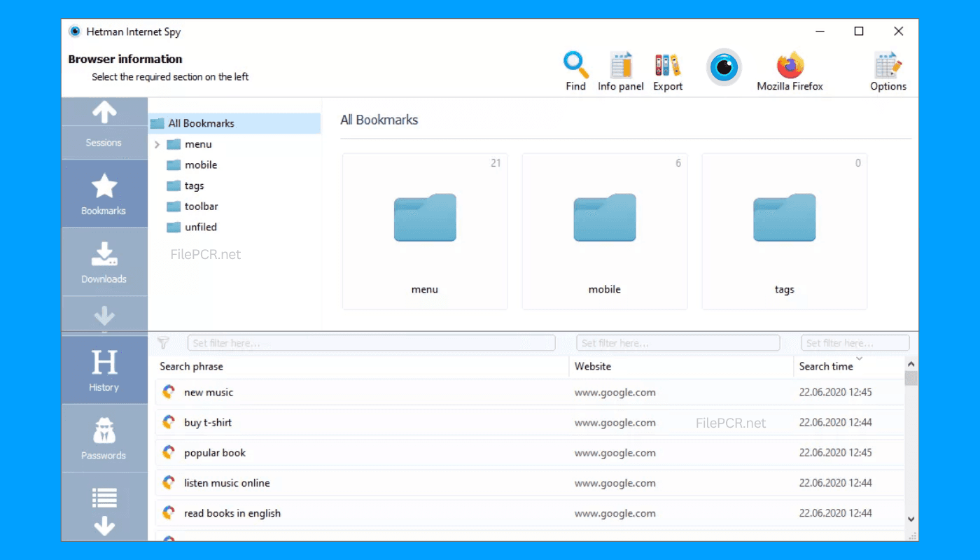The image size is (980, 560).
Task: Select the unfiled folder tree item
Action: pos(192,227)
